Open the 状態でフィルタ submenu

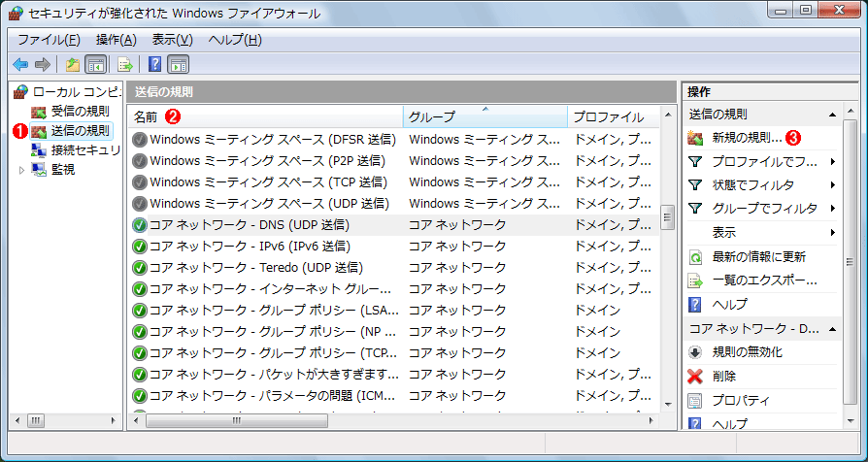coord(762,184)
